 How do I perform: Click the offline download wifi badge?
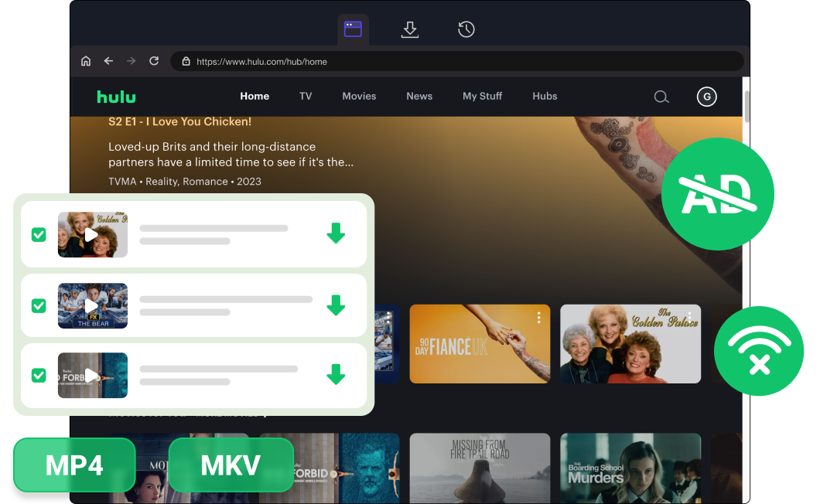click(x=759, y=351)
